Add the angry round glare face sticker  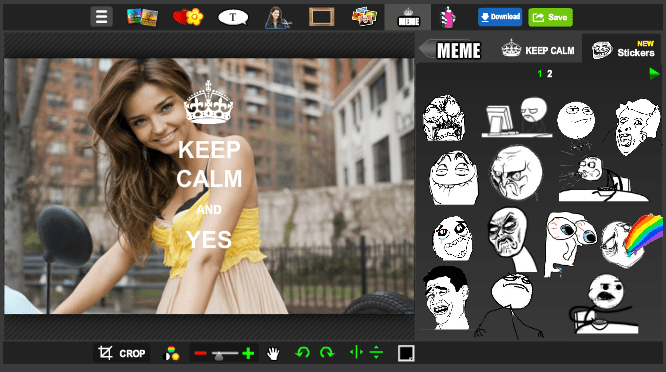tap(516, 172)
